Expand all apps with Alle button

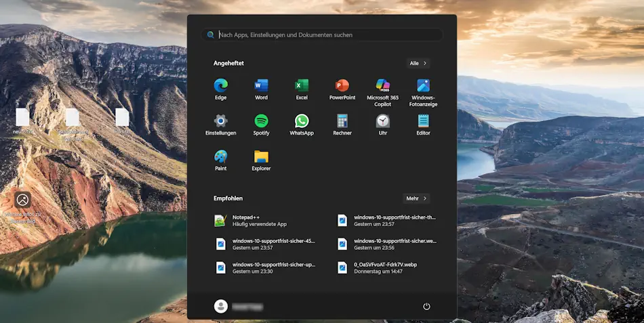click(x=418, y=63)
